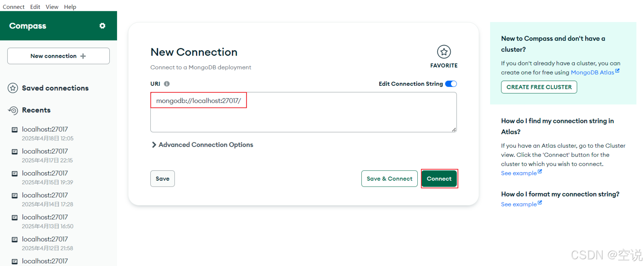Image resolution: width=644 pixels, height=266 pixels.
Task: Open See example under find connection string
Action: (519, 173)
